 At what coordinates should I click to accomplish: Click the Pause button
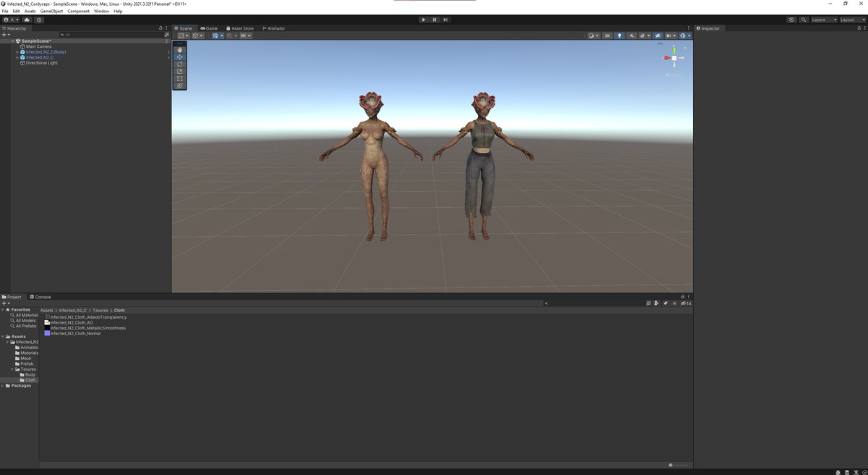click(x=435, y=20)
